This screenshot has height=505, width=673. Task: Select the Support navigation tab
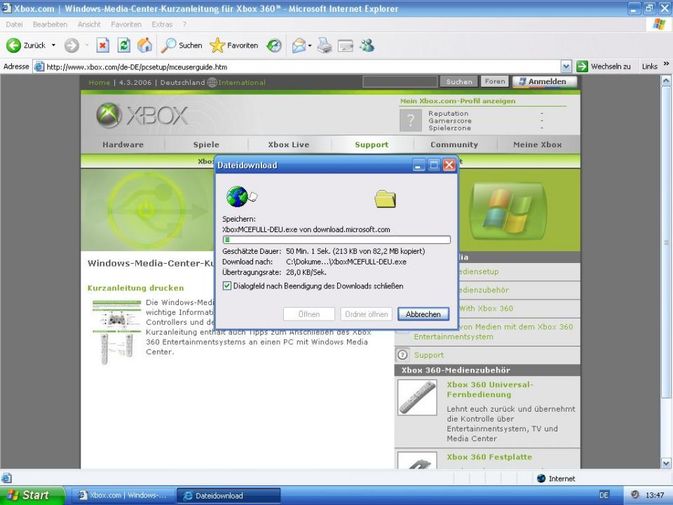[x=372, y=145]
